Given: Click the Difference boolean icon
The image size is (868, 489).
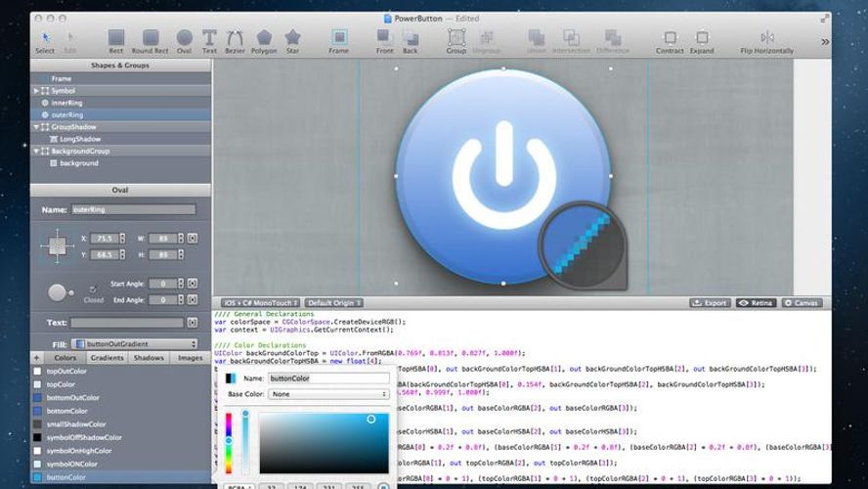Looking at the screenshot, I should 612,41.
